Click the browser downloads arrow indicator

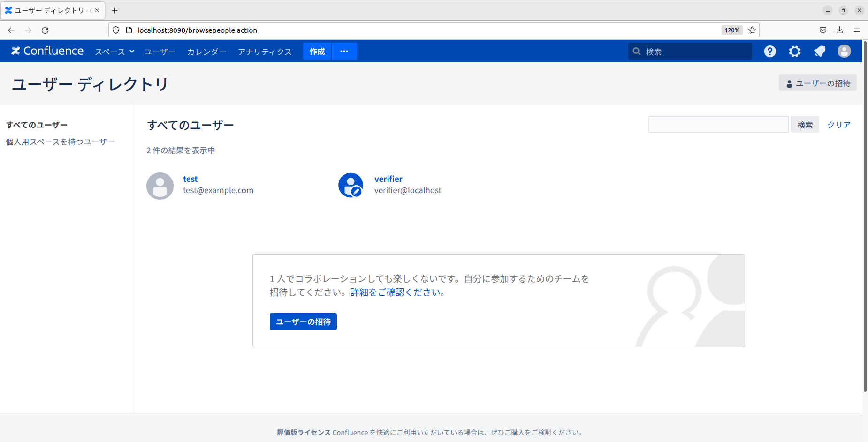pyautogui.click(x=839, y=30)
